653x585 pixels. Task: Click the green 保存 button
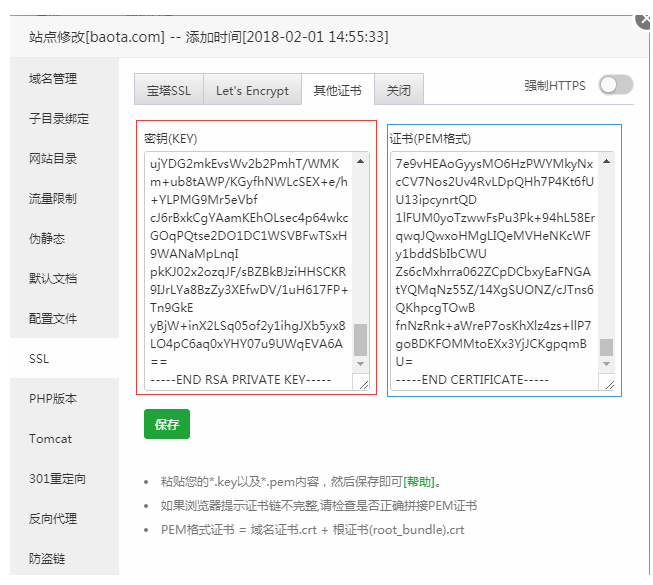pyautogui.click(x=167, y=424)
